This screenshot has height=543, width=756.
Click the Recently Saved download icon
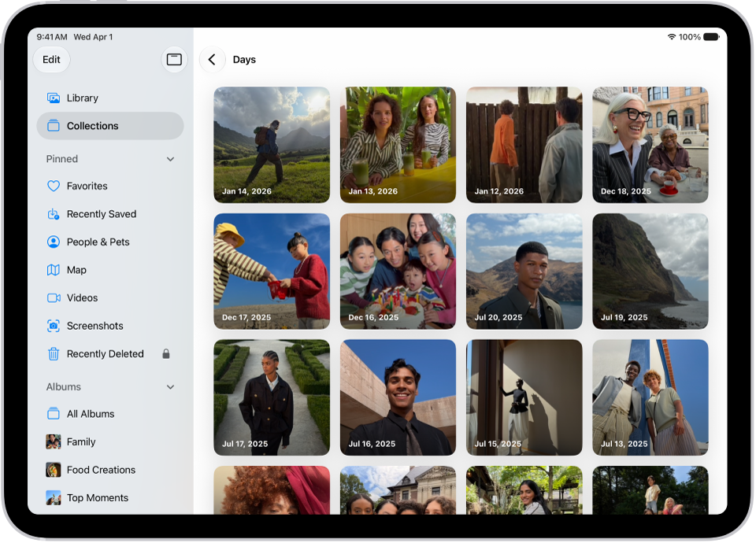pyautogui.click(x=54, y=214)
